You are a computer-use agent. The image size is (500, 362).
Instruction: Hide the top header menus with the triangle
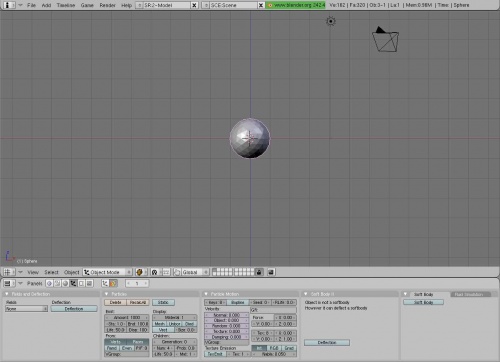click(20, 5)
